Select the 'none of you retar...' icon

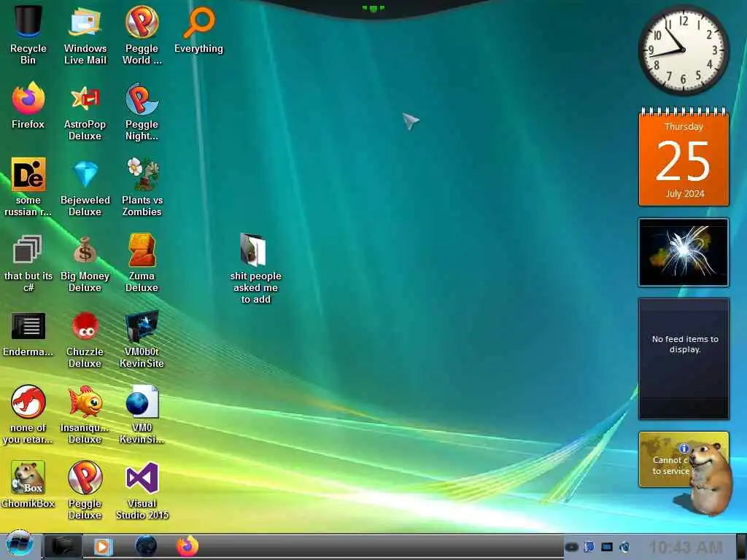pyautogui.click(x=28, y=414)
